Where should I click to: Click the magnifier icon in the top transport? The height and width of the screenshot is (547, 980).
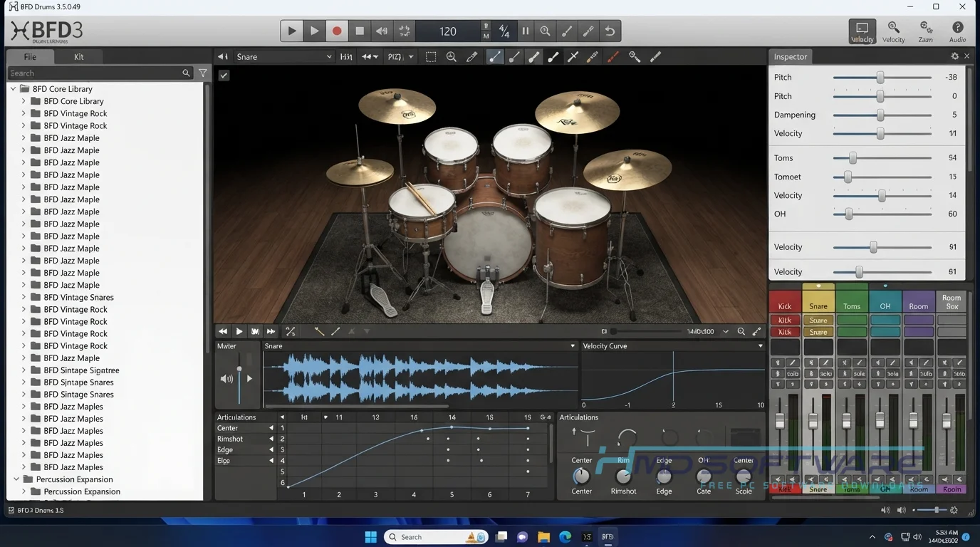[x=545, y=31]
